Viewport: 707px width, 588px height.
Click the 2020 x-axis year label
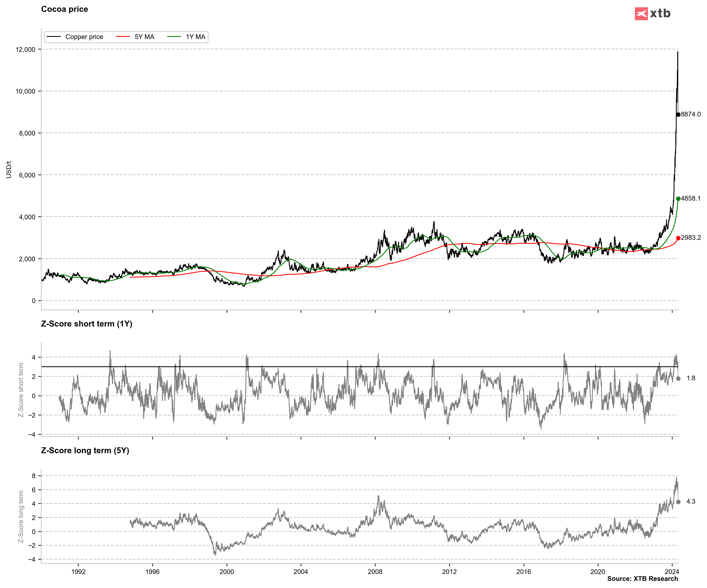(598, 571)
